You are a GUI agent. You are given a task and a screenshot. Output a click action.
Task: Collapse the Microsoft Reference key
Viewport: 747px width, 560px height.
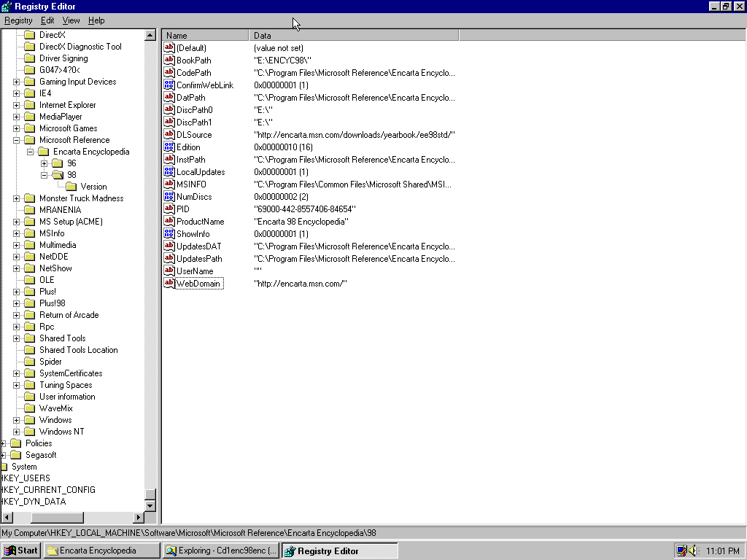coord(16,140)
